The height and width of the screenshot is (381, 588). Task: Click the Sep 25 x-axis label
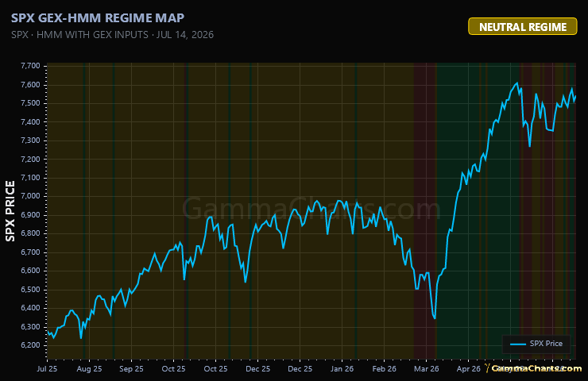[x=131, y=369]
